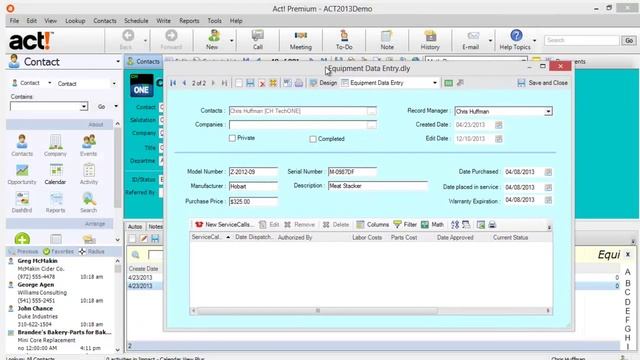Switch to the Contacts tab
Image resolution: width=640 pixels, height=360 pixels.
click(143, 62)
